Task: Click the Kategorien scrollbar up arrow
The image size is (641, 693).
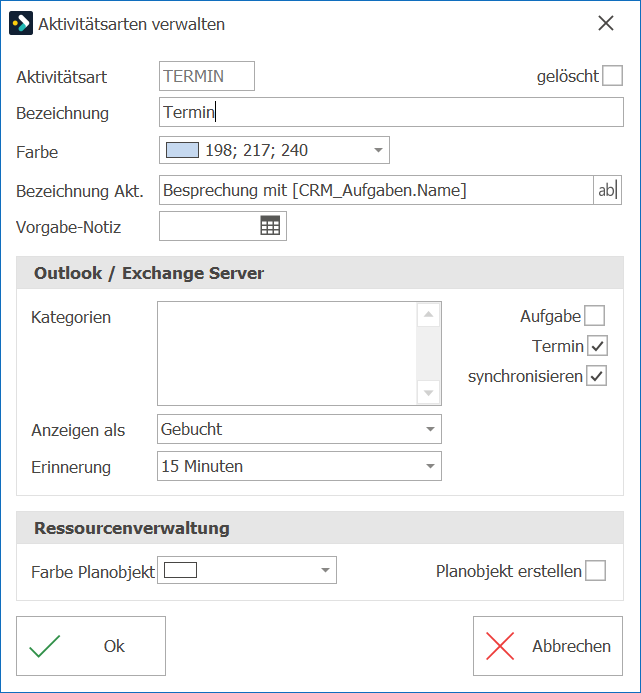Action: pos(428,315)
